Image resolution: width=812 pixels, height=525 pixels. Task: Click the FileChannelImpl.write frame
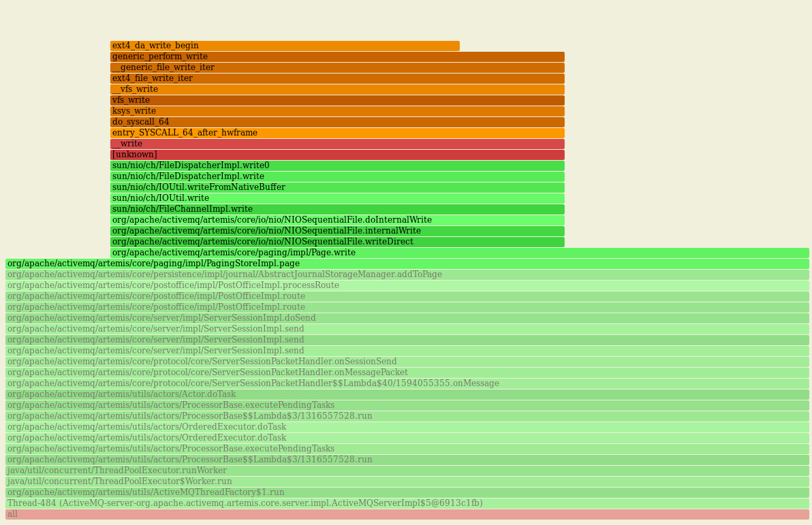[337, 209]
